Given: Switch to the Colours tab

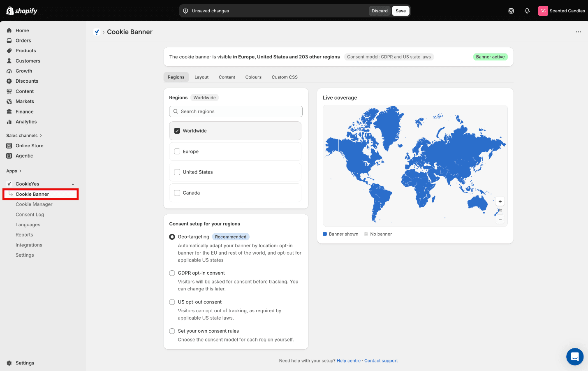Looking at the screenshot, I should pyautogui.click(x=253, y=77).
